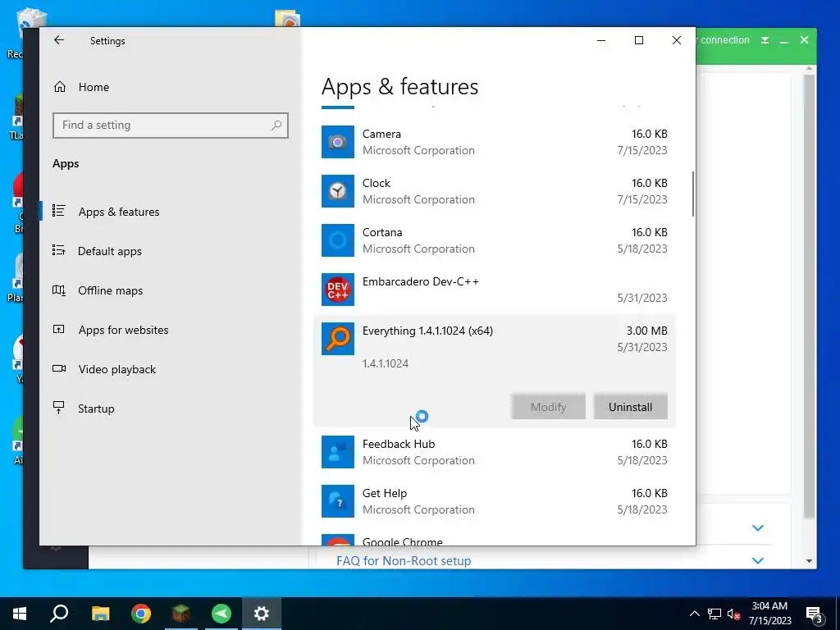Click the background window's vertical scrollbar thumb
This screenshot has width=840, height=630.
(809, 296)
